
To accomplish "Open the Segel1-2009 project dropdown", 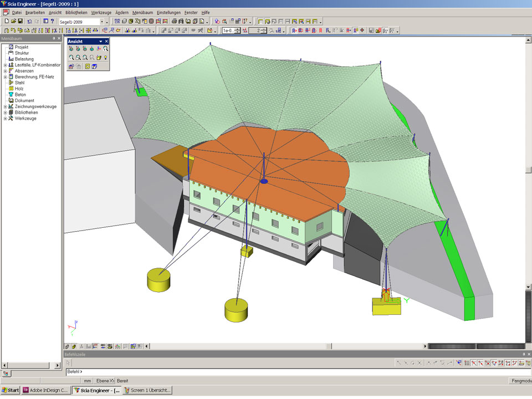I will coord(102,22).
